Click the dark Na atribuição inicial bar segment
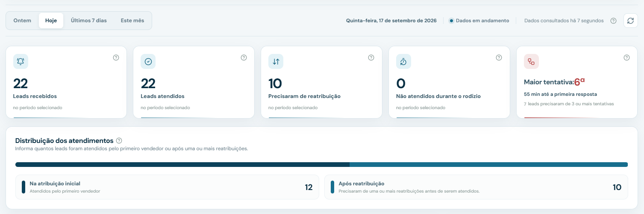The width and height of the screenshot is (644, 214). [182, 164]
